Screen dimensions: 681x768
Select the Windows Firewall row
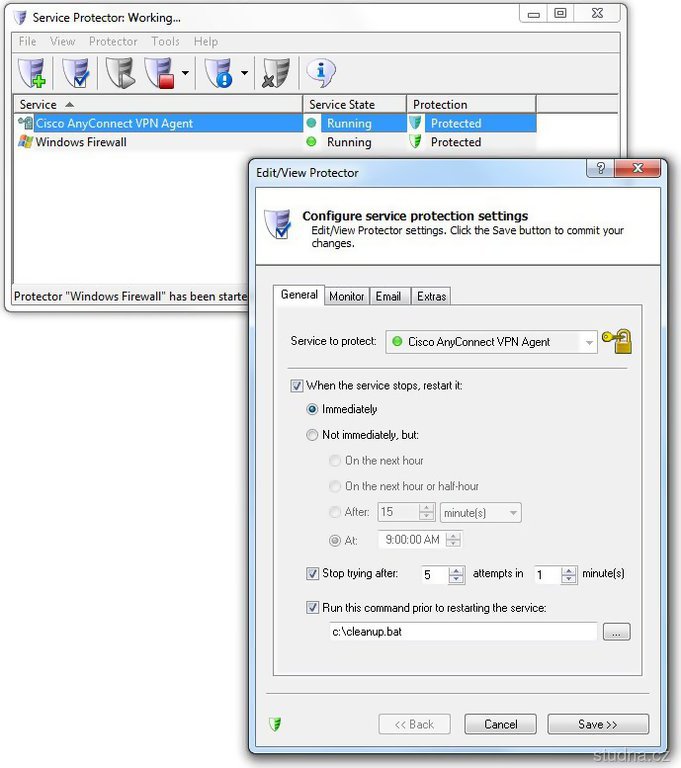click(276, 142)
